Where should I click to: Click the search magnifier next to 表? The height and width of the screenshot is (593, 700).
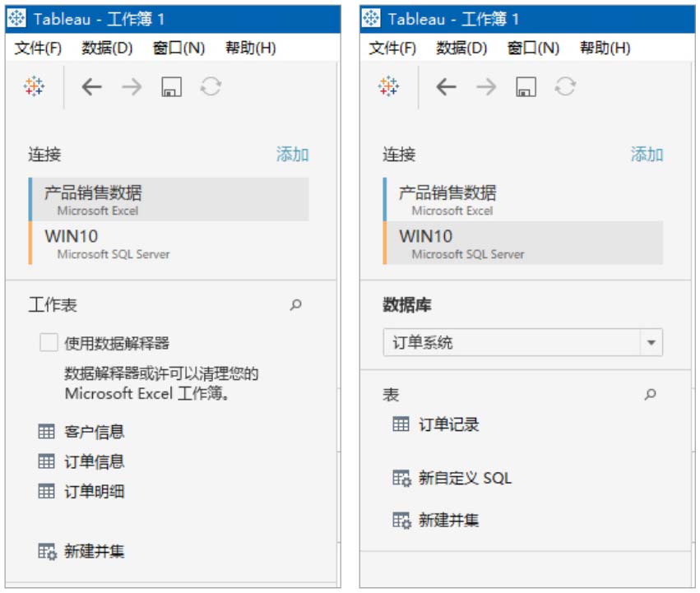click(x=651, y=394)
